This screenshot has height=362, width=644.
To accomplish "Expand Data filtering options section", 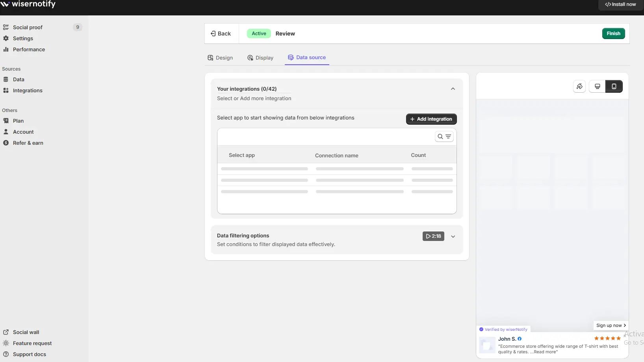I will pyautogui.click(x=453, y=237).
